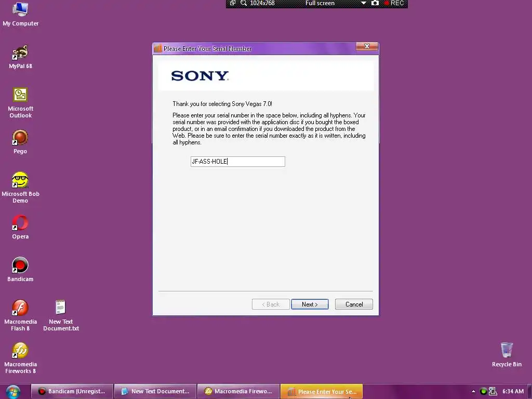The width and height of the screenshot is (532, 399).
Task: Click green tray status icon
Action: tap(484, 392)
